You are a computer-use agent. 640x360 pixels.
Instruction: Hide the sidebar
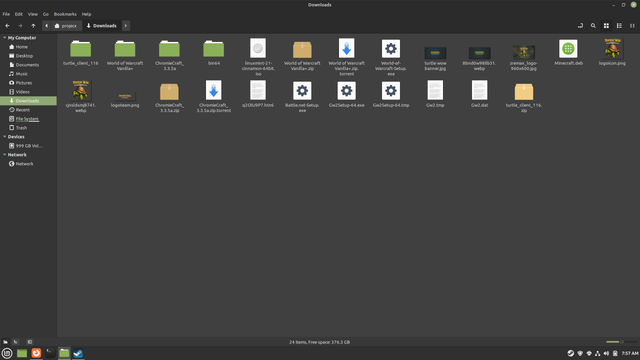30,342
